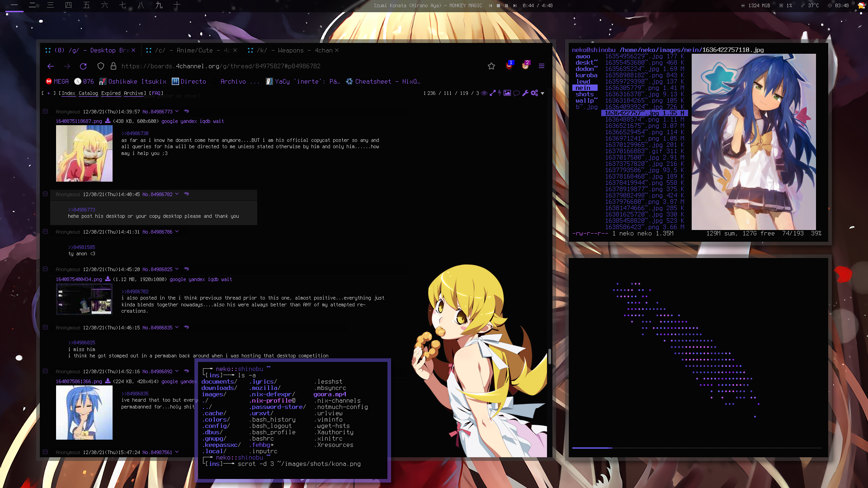This screenshot has width=868, height=488.
Task: Open post menu arrow for No.84986835
Action: click(177, 327)
